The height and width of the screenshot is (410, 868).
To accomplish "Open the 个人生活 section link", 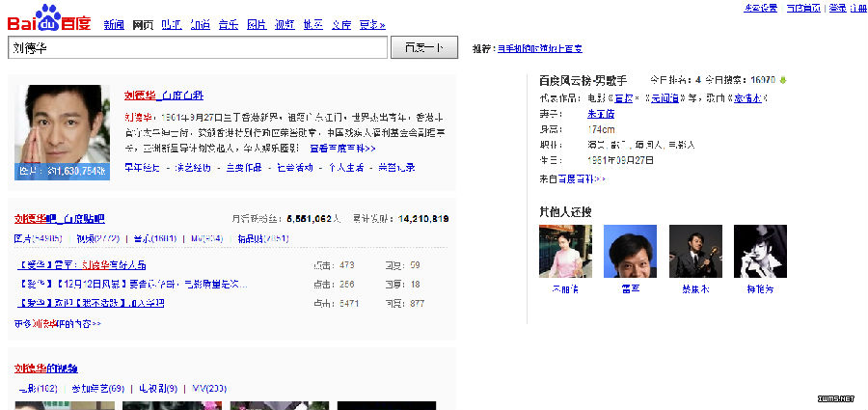I will coord(346,167).
